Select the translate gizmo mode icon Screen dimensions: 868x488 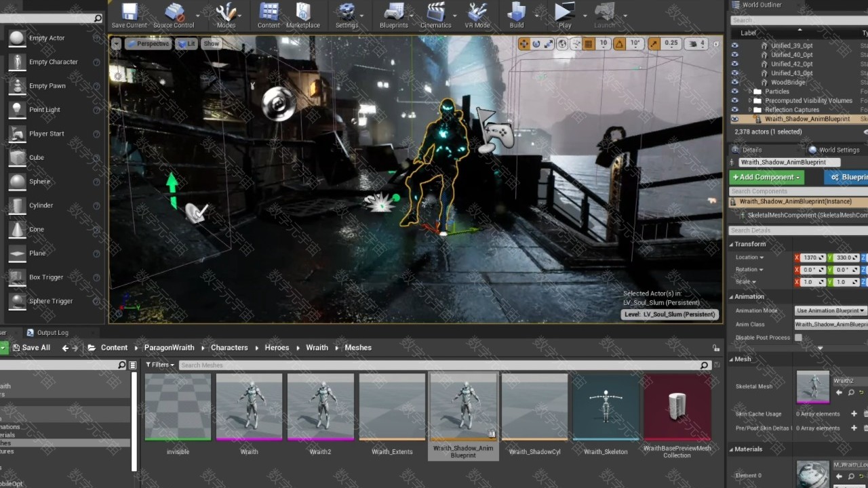tap(524, 43)
